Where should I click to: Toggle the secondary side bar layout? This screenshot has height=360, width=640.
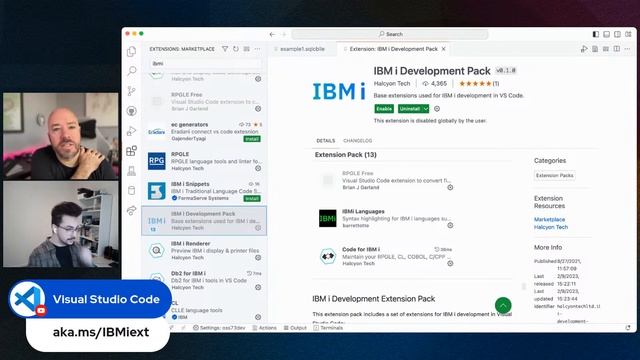pyautogui.click(x=618, y=34)
